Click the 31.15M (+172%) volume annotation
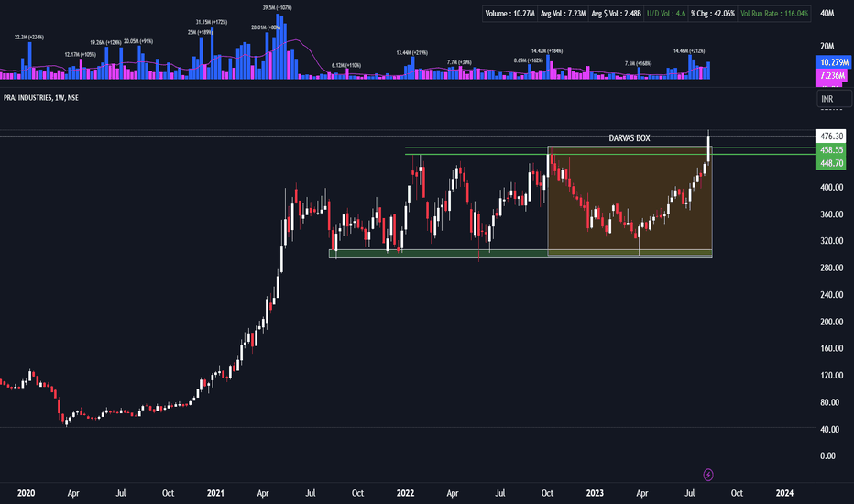The height and width of the screenshot is (504, 854). coord(212,22)
